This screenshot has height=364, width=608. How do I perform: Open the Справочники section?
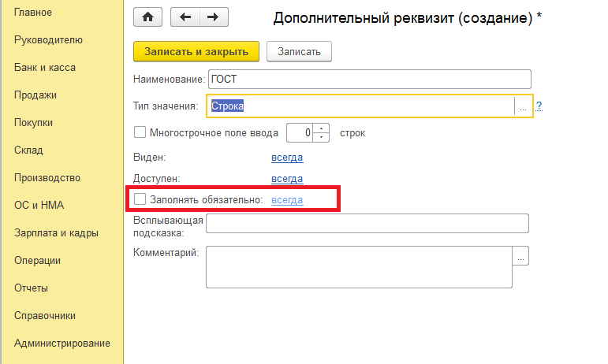(x=45, y=315)
